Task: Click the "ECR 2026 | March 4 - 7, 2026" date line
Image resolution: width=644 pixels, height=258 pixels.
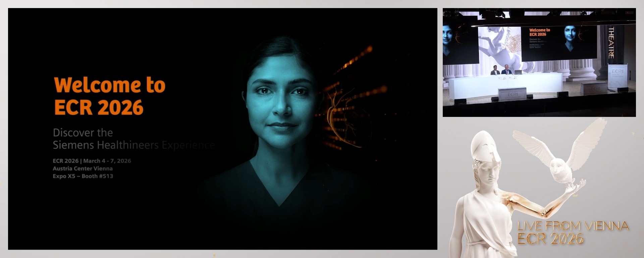Action: 92,161
